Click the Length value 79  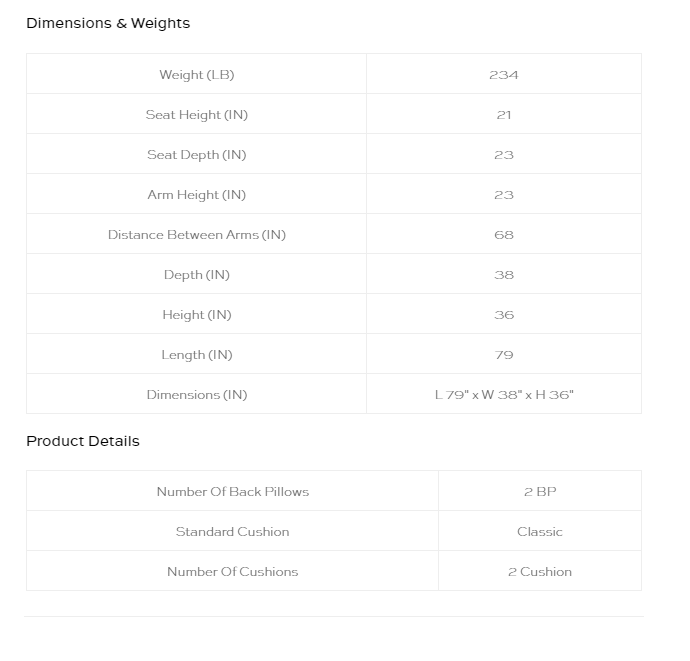(504, 355)
